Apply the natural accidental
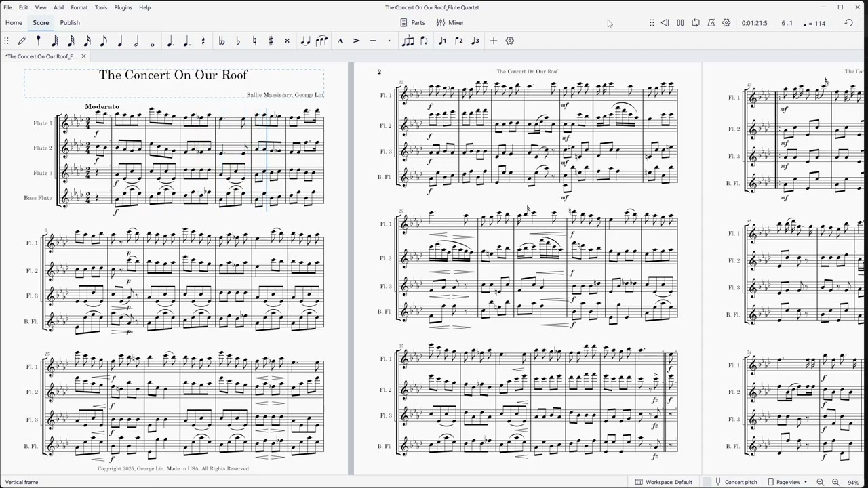This screenshot has width=868, height=488. [x=254, y=41]
